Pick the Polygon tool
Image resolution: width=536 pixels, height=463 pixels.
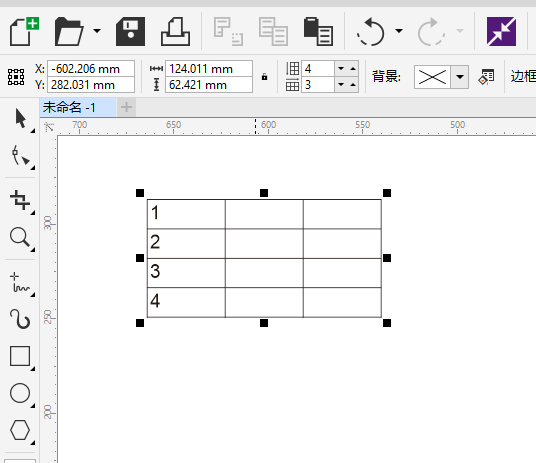(20, 430)
